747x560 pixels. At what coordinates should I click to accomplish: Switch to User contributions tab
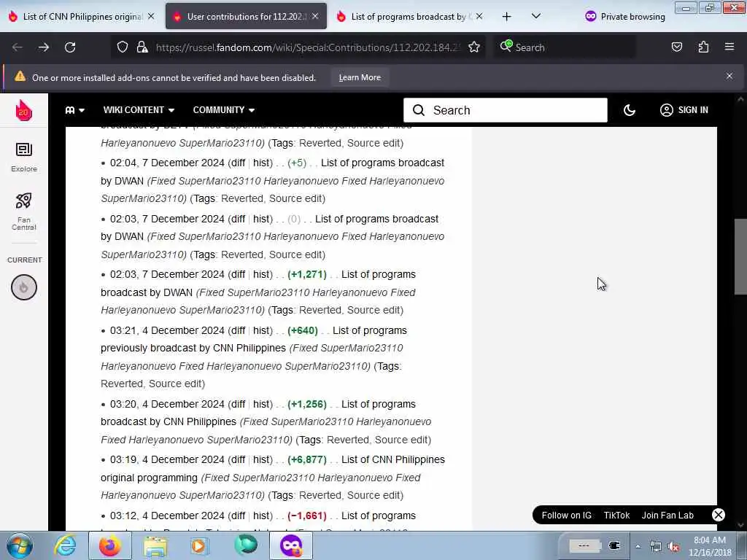[x=246, y=17]
